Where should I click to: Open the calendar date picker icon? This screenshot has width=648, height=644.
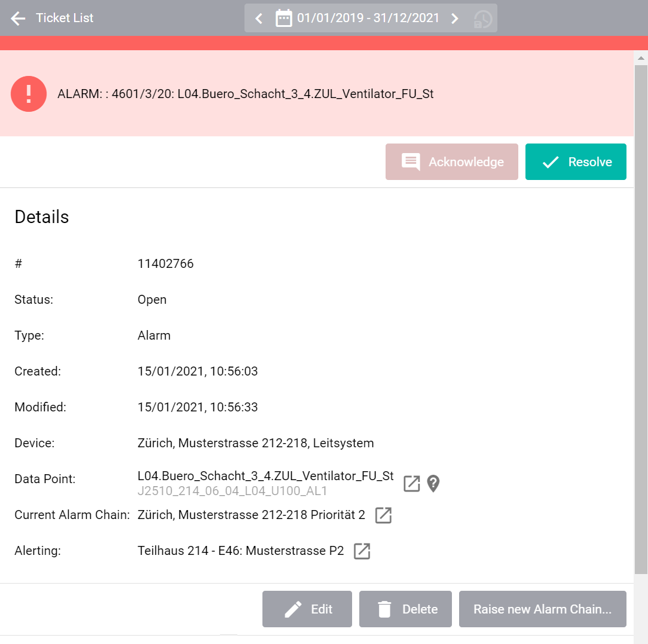click(283, 19)
